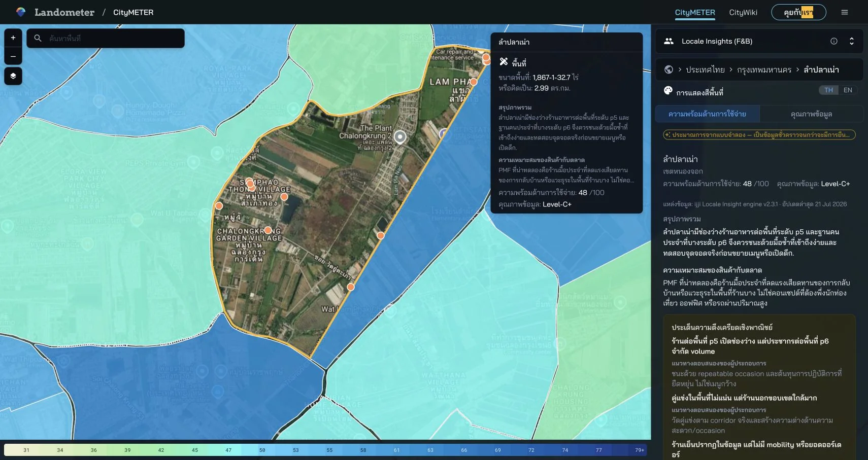Click the palette icon beside การแสดงสีพื้นที่
Image resolution: width=868 pixels, height=460 pixels.
coord(668,91)
